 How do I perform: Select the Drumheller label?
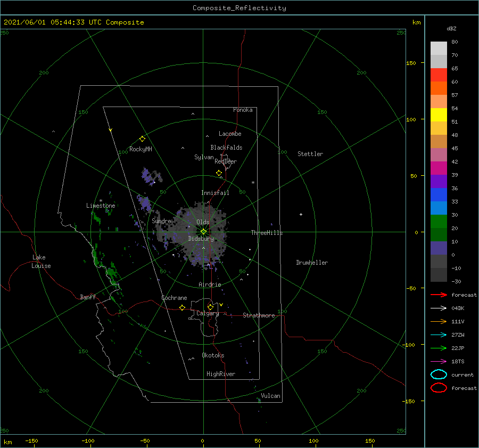pyautogui.click(x=312, y=263)
